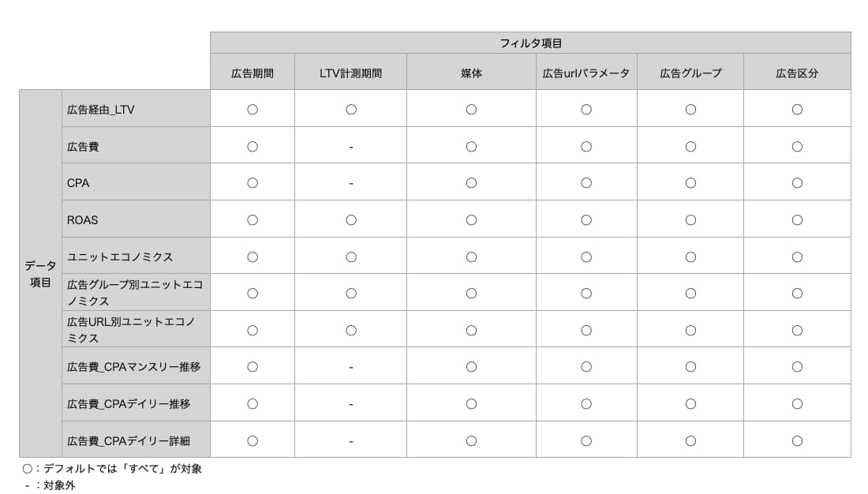Select the 広告urlパラメータ column header
The image size is (868, 494).
[586, 72]
